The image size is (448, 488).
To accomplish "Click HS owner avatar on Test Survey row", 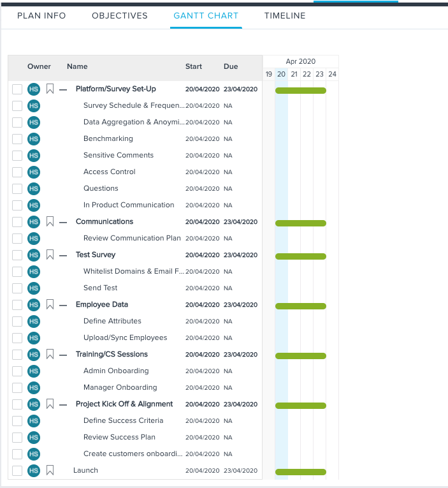I will [x=34, y=255].
